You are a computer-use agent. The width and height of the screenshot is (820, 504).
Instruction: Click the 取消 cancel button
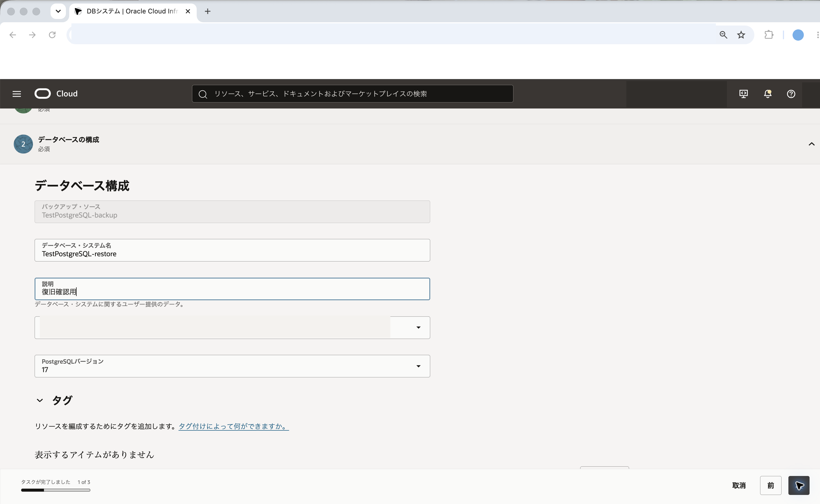click(x=739, y=485)
